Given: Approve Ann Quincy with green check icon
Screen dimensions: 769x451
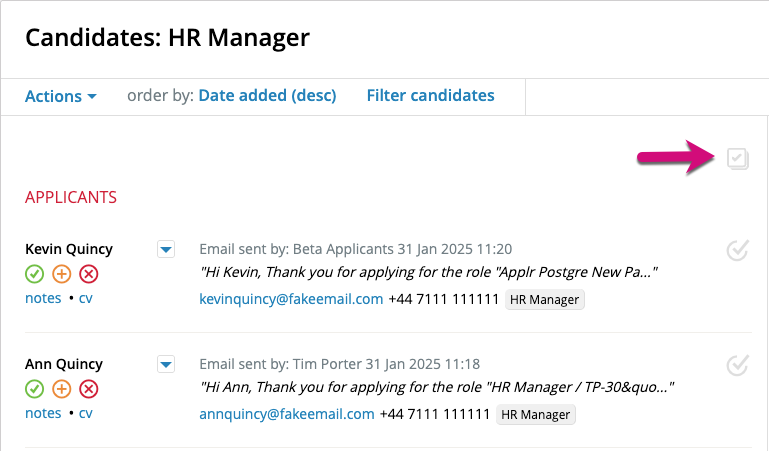Looking at the screenshot, I should [x=34, y=389].
